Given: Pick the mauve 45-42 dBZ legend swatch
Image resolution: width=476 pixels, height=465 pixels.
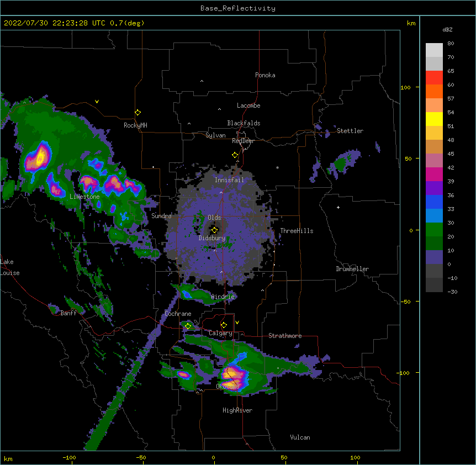Looking at the screenshot, I should point(434,161).
